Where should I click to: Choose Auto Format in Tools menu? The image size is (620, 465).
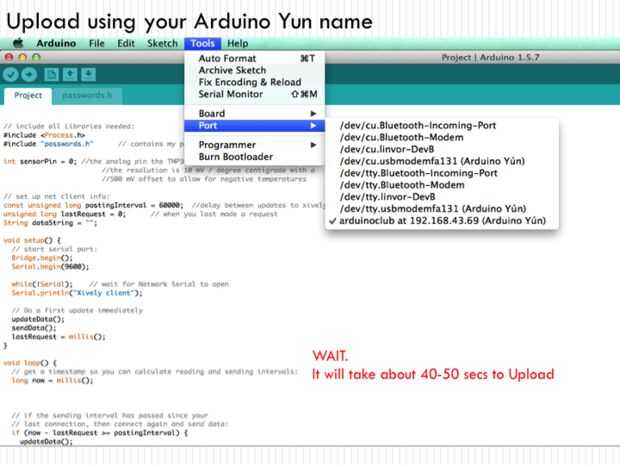click(254, 59)
